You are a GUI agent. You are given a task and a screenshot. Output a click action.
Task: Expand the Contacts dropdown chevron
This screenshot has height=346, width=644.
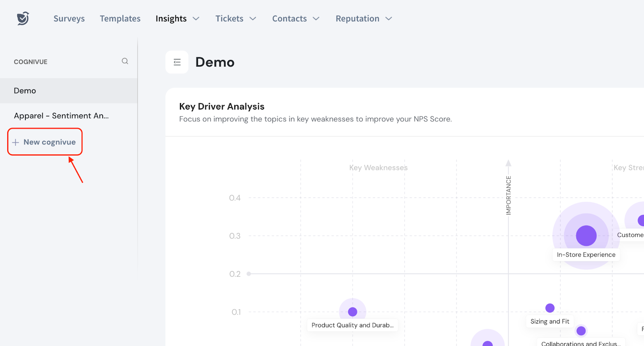316,19
